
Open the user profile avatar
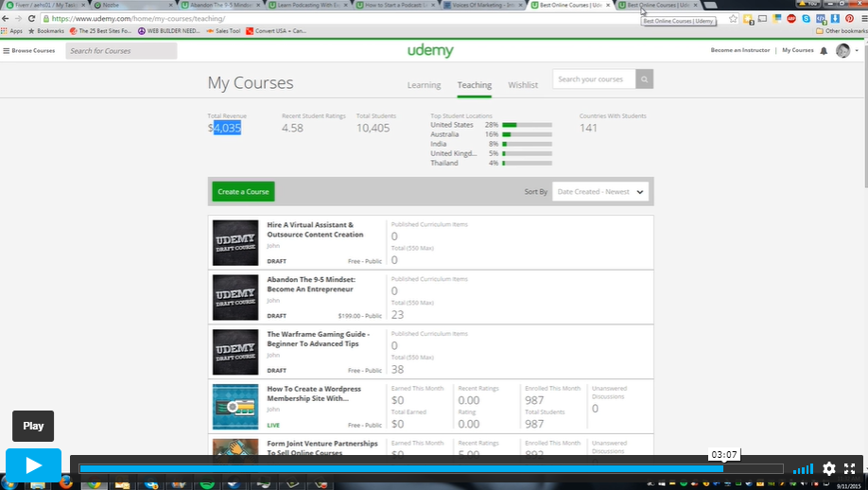coord(843,50)
